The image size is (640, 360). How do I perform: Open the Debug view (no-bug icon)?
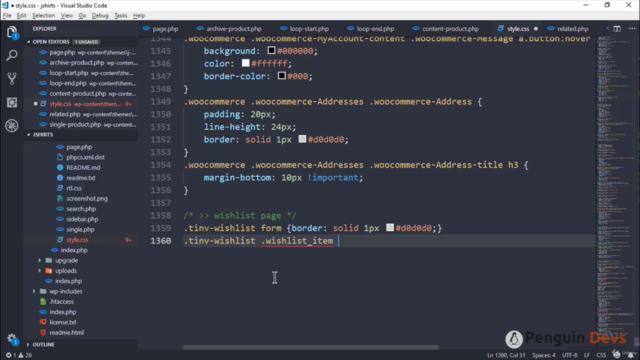tap(12, 125)
